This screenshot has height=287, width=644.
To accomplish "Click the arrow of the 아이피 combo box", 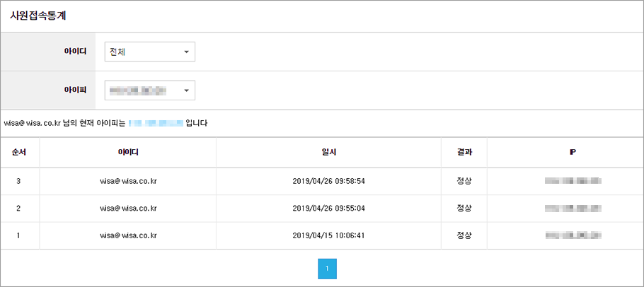I will point(186,90).
